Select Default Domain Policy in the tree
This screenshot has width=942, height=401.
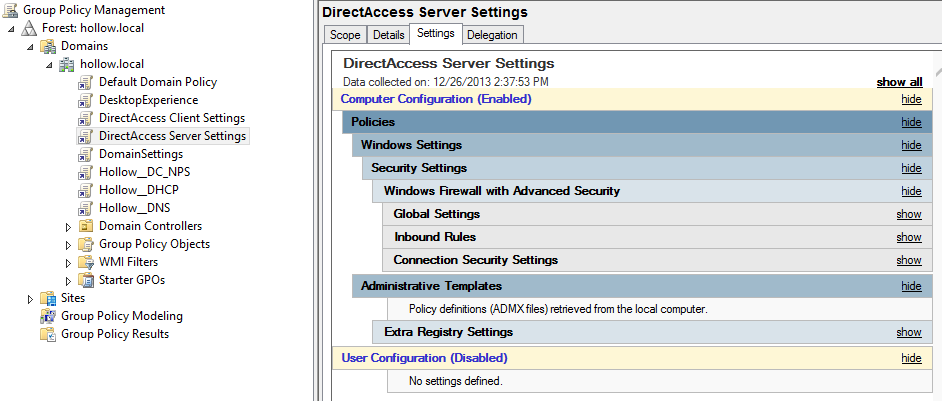point(158,82)
